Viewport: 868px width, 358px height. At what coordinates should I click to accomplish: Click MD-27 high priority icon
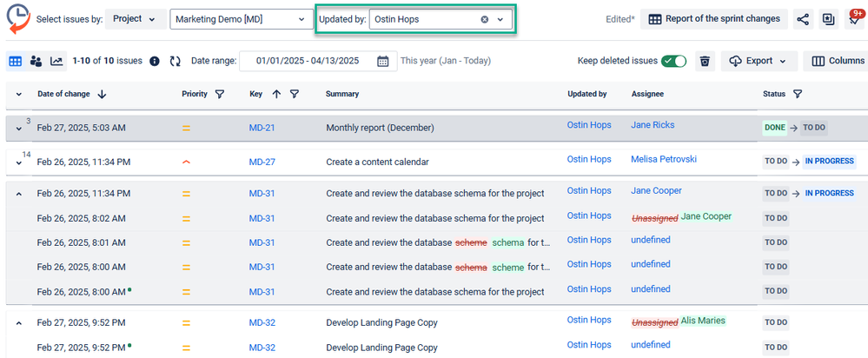[x=186, y=162]
